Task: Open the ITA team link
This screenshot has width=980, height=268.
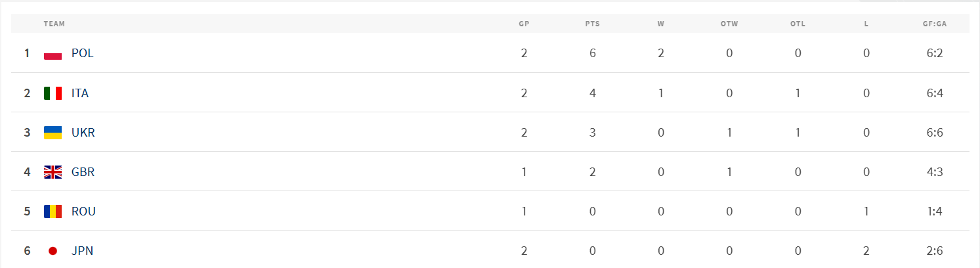Action: coord(80,93)
